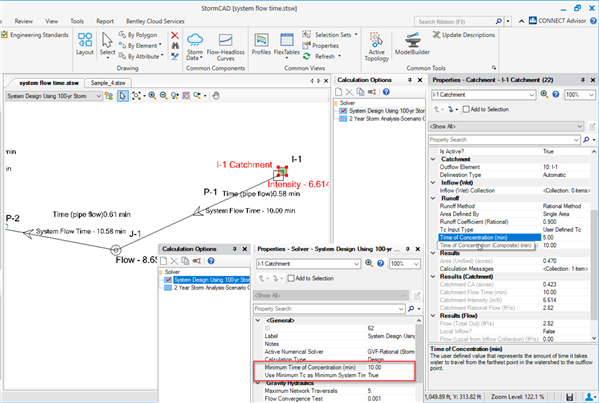Click zoom-to icon in Solver Properties panel
The image size is (599, 403).
(x=369, y=263)
